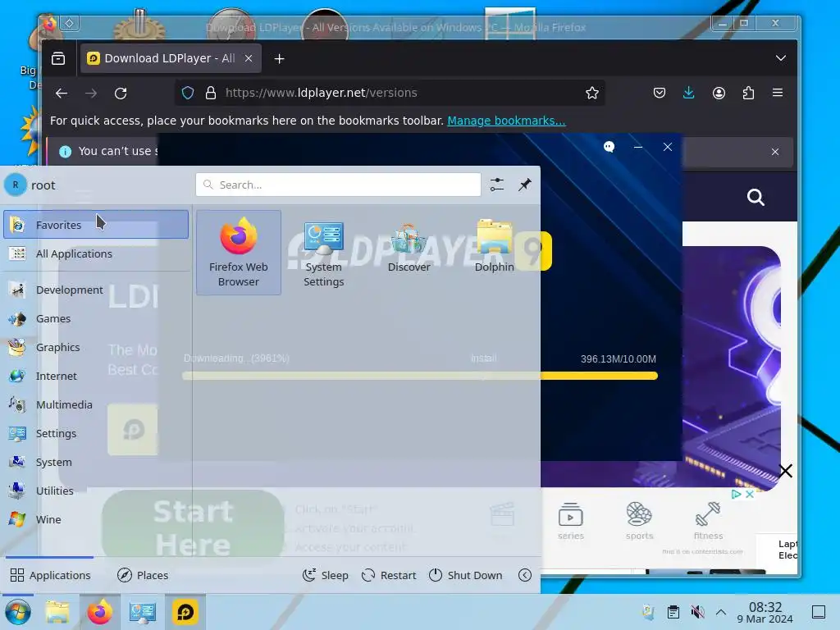View site security lock information
The width and height of the screenshot is (840, 630).
[211, 93]
